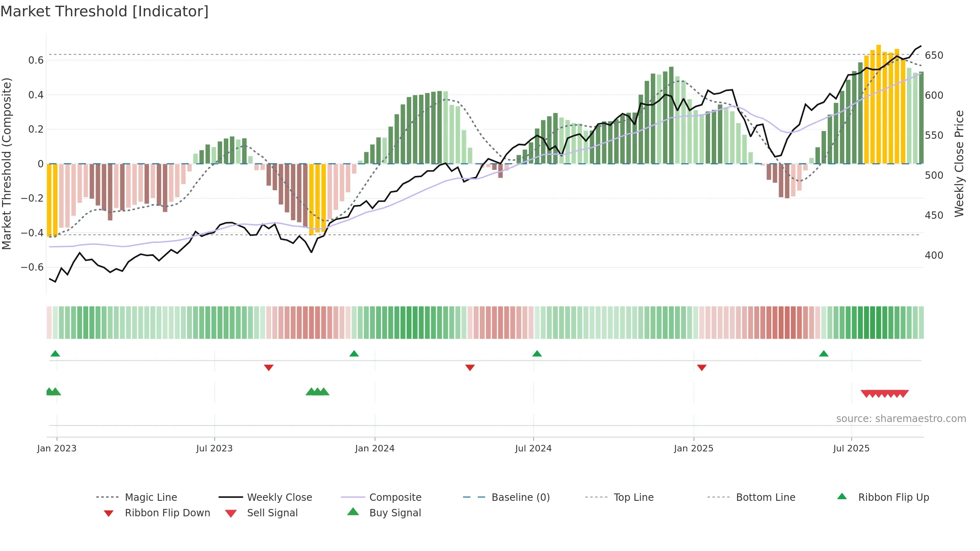Toggle the Bottom Line legend entry
The image size is (980, 551).
pos(751,497)
